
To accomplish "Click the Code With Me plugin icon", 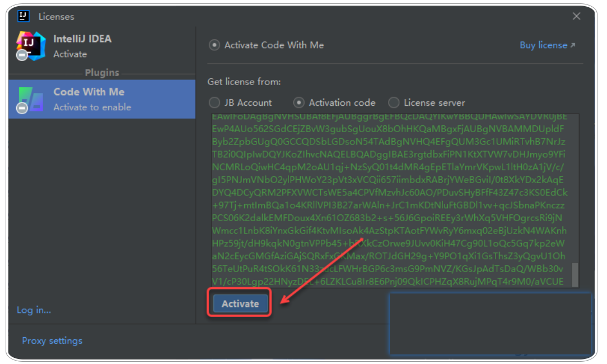I will [31, 100].
